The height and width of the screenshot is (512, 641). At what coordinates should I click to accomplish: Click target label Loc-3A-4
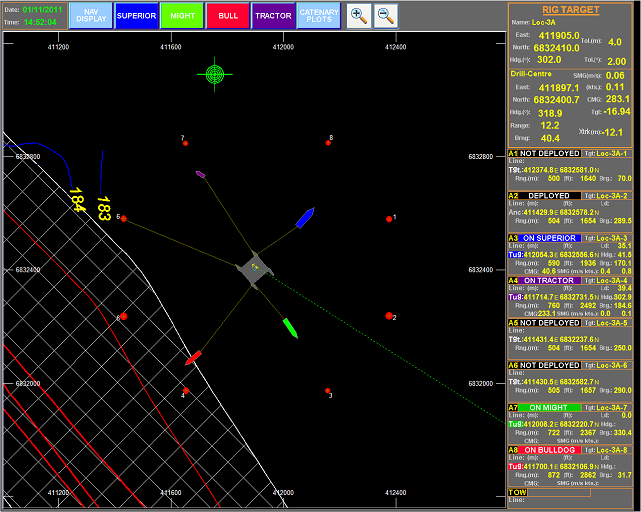point(612,281)
